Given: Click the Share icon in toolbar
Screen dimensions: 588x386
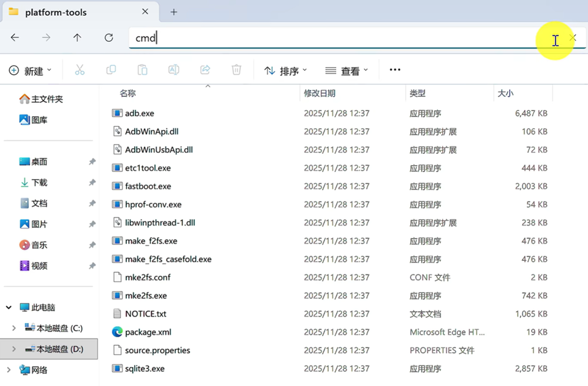Looking at the screenshot, I should pyautogui.click(x=205, y=70).
